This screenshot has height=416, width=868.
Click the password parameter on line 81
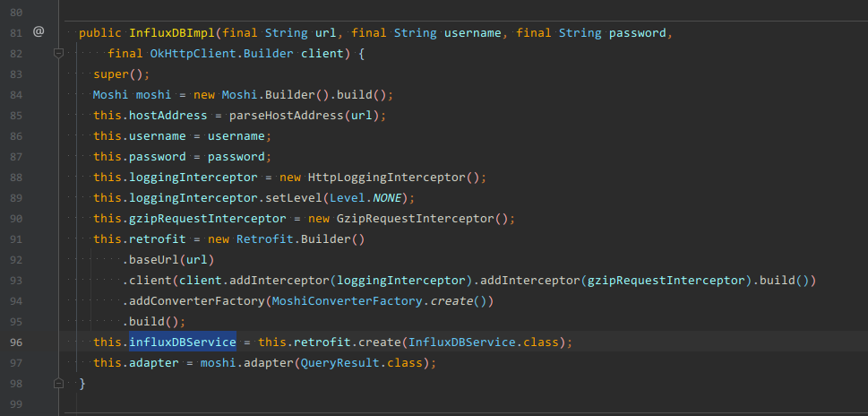click(637, 32)
